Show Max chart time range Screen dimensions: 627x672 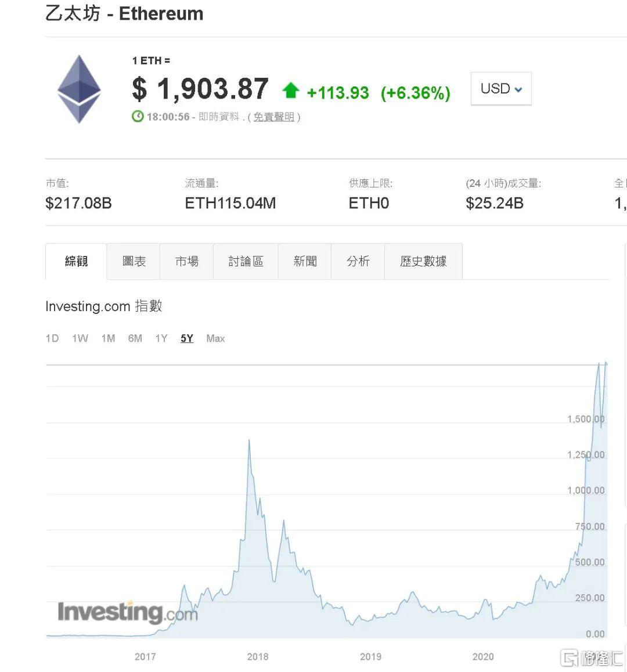click(x=215, y=338)
